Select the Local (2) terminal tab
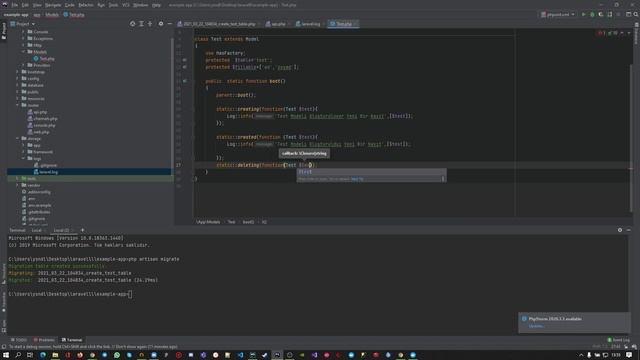640x360 pixels. pos(63,230)
